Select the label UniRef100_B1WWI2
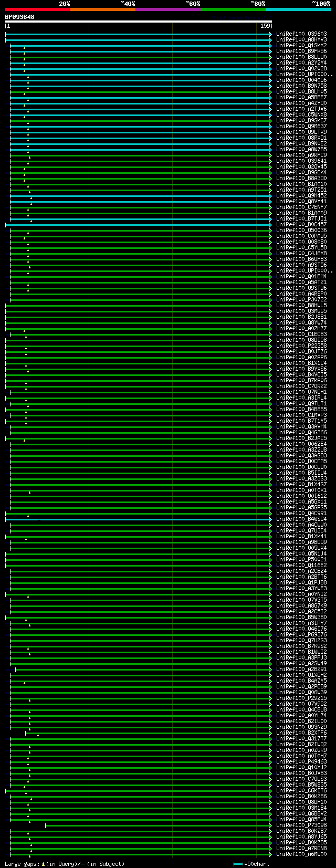 (x=301, y=652)
